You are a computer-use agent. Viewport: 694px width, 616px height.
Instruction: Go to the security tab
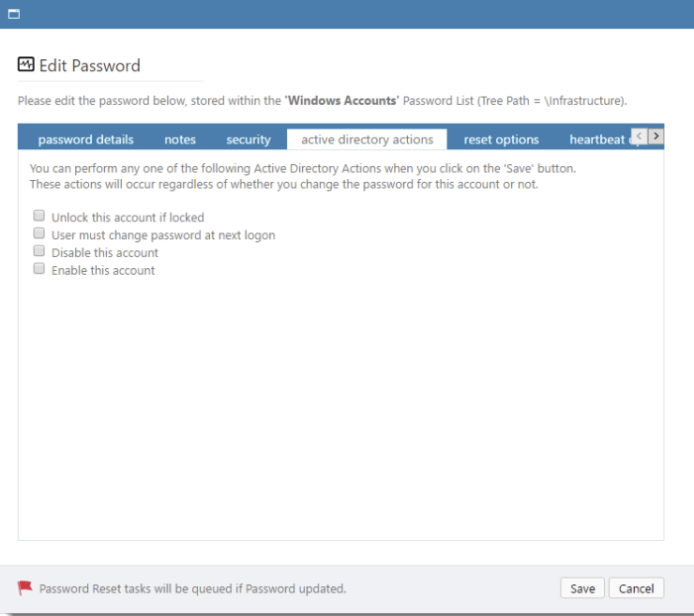click(x=249, y=140)
